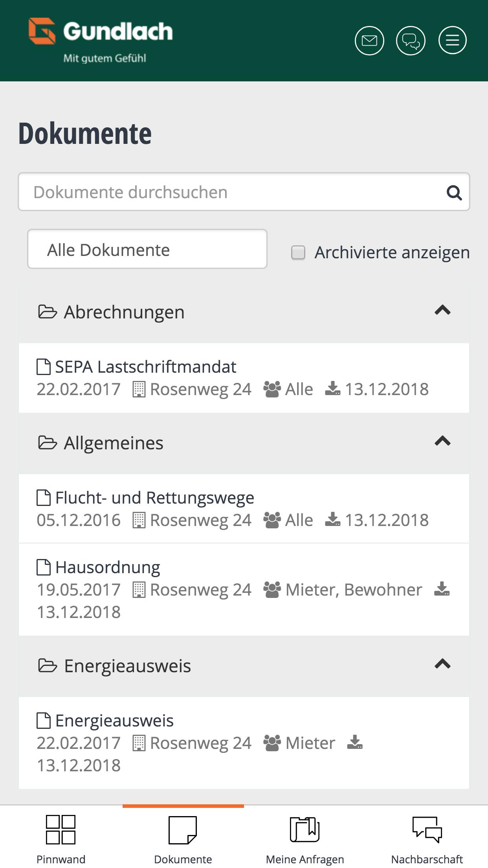Click the search magnifier icon
The image size is (488, 868).
click(x=454, y=193)
